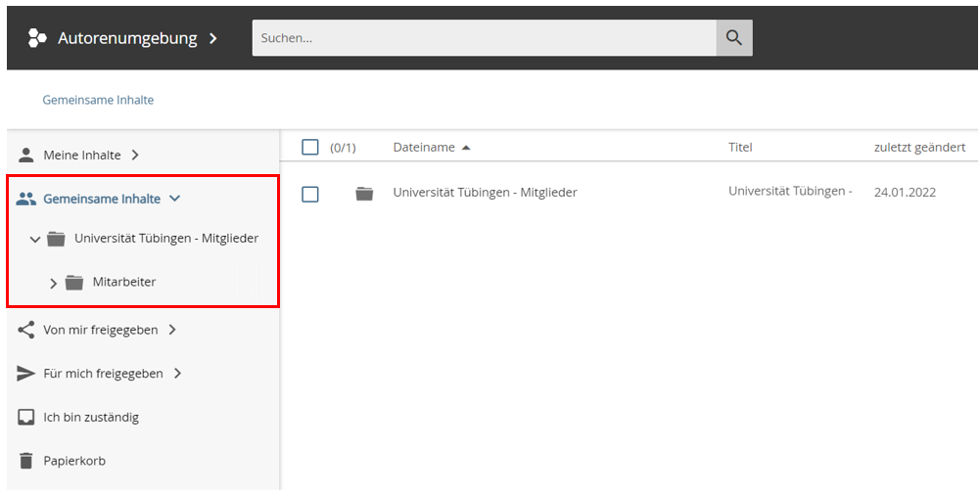Image resolution: width=980 pixels, height=492 pixels.
Task: Expand Meine Inhalte with its chevron
Action: [x=135, y=155]
